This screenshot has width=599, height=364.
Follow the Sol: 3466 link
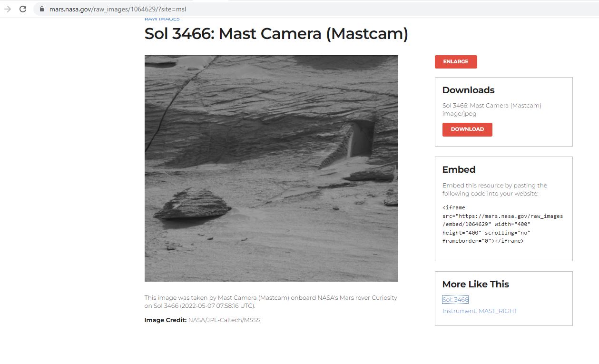pyautogui.click(x=455, y=299)
